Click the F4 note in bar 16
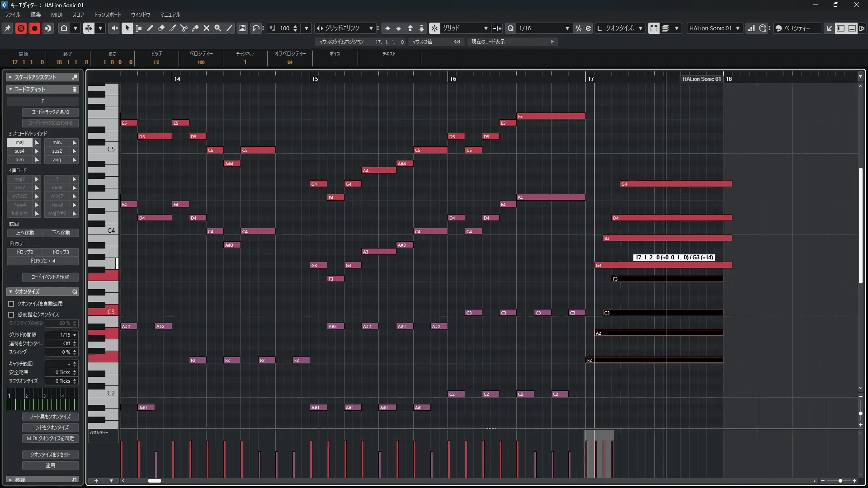The width and height of the screenshot is (868, 488). coord(551,197)
